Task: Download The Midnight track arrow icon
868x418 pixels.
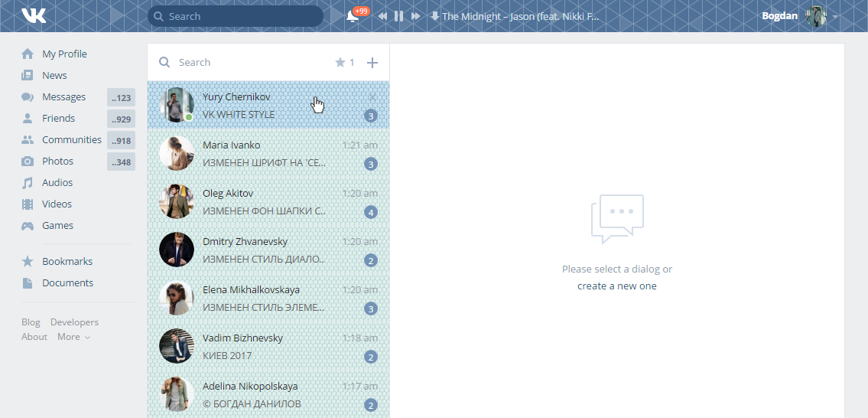Action: click(x=435, y=16)
